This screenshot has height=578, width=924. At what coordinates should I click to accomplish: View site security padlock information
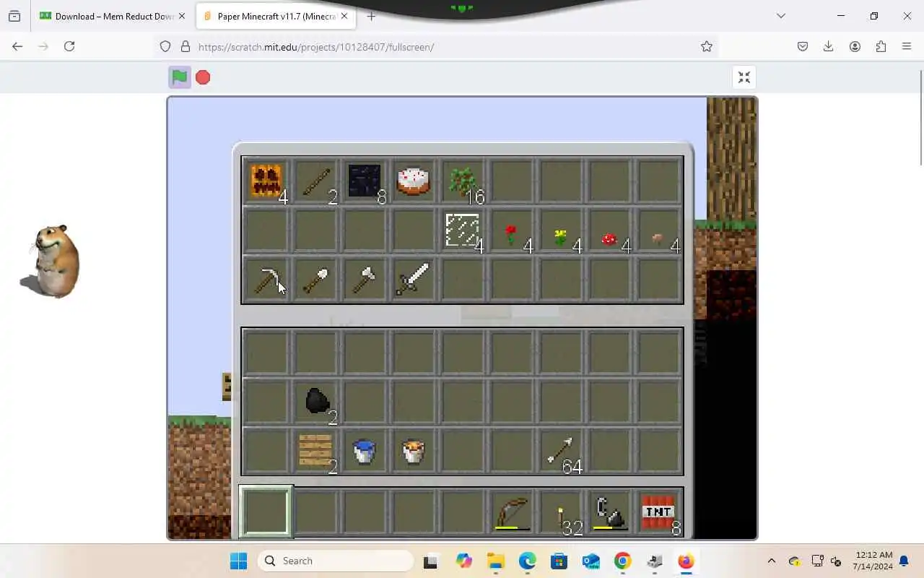pos(186,46)
